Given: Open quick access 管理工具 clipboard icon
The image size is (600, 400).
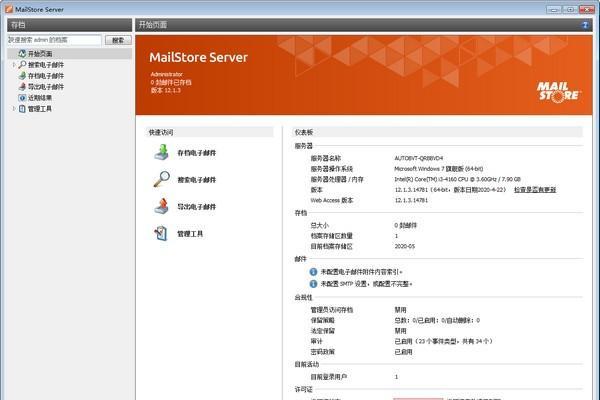Looking at the screenshot, I should coord(161,233).
